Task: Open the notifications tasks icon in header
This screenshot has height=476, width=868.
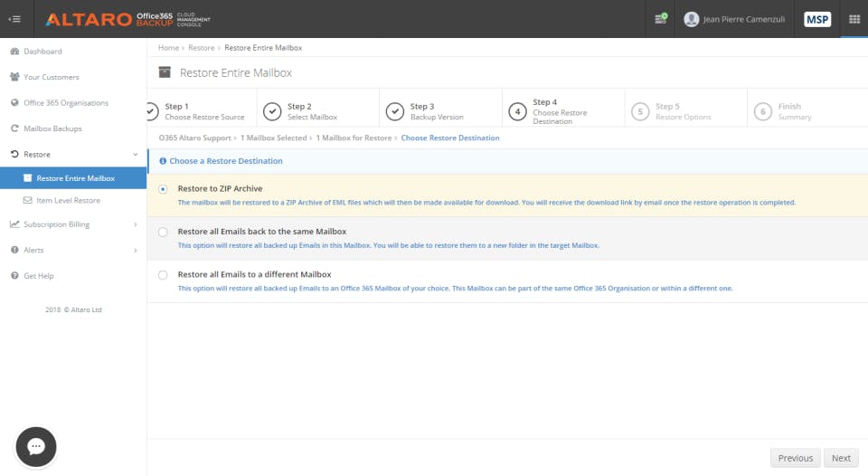Action: [660, 19]
